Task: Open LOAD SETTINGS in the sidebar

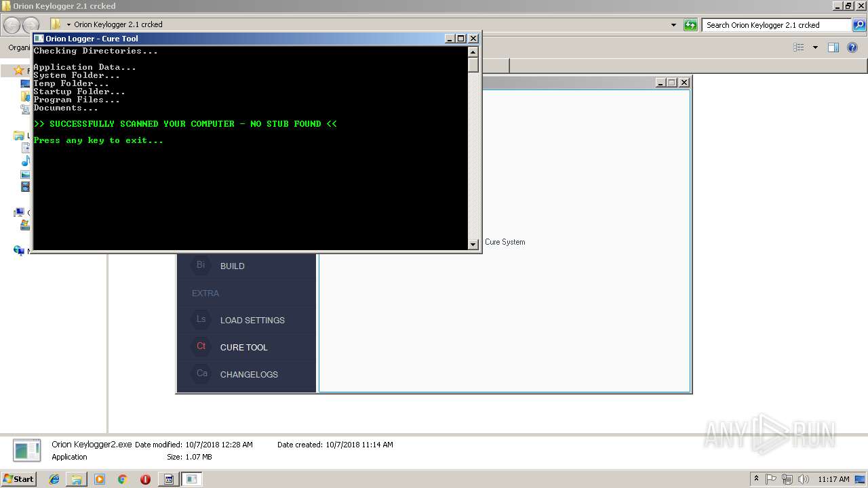Action: pyautogui.click(x=252, y=321)
